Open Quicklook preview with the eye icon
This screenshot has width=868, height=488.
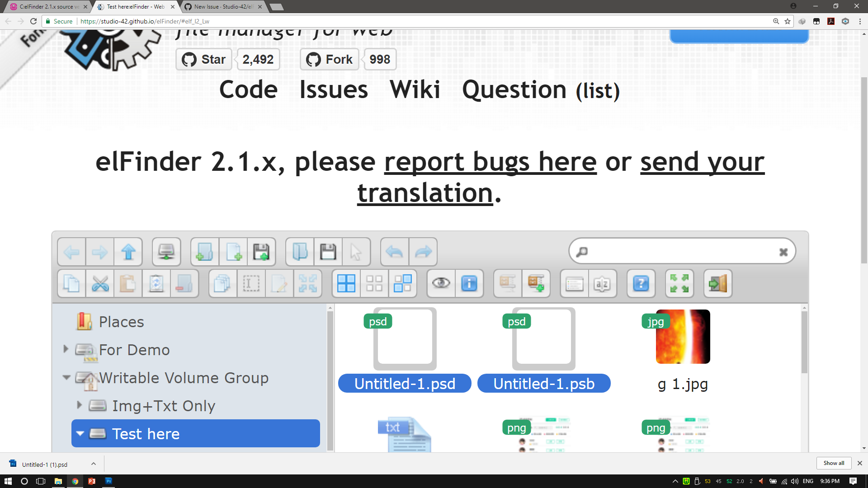[442, 283]
